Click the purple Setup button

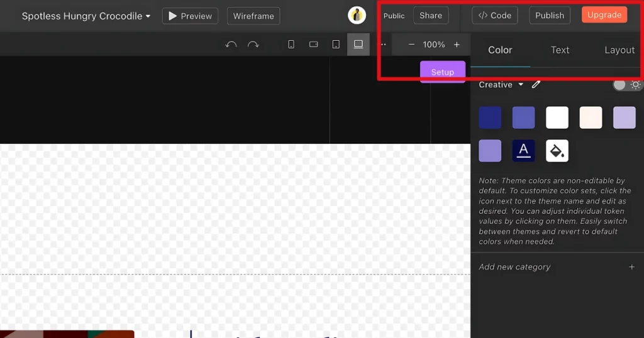coord(443,72)
